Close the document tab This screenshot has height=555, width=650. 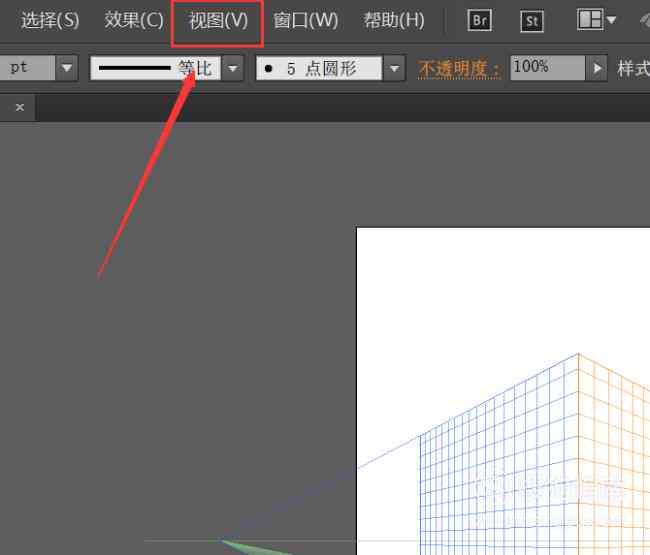pyautogui.click(x=19, y=107)
